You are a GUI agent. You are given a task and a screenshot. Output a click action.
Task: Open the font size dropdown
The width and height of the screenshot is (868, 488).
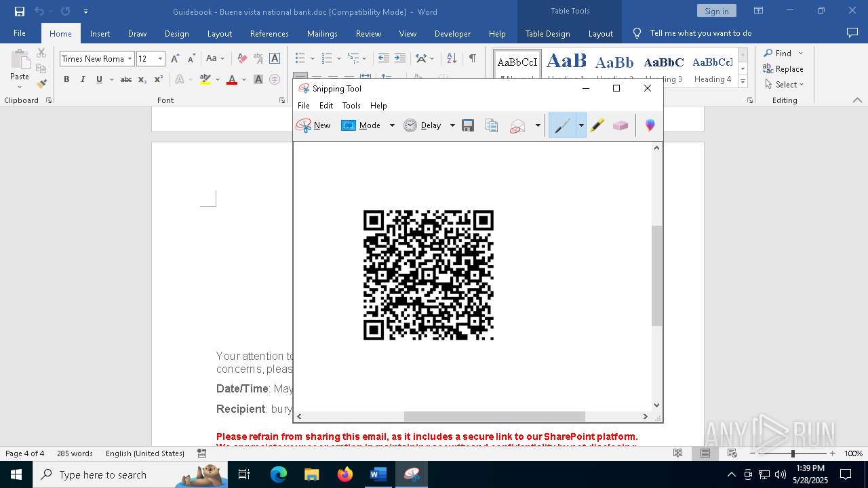[160, 59]
